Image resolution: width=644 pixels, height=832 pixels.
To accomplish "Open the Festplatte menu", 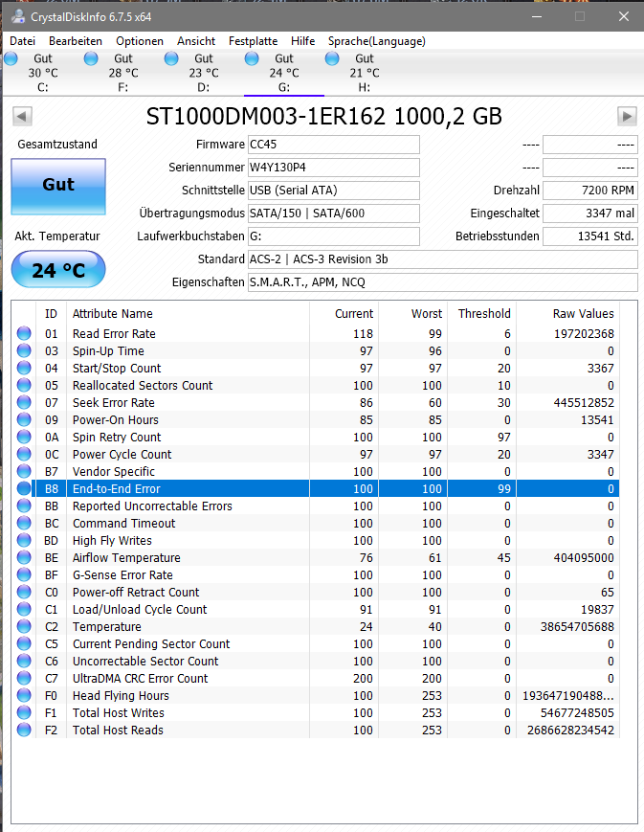I will (253, 41).
